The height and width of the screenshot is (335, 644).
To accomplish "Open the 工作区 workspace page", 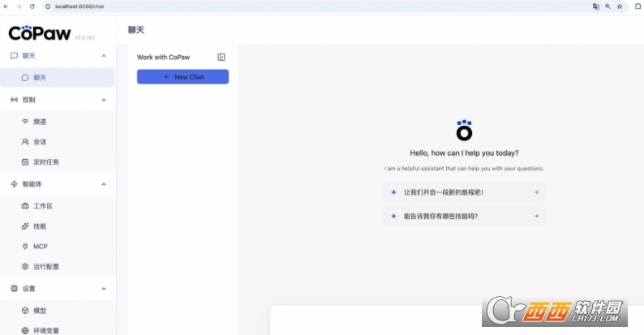I will [42, 206].
